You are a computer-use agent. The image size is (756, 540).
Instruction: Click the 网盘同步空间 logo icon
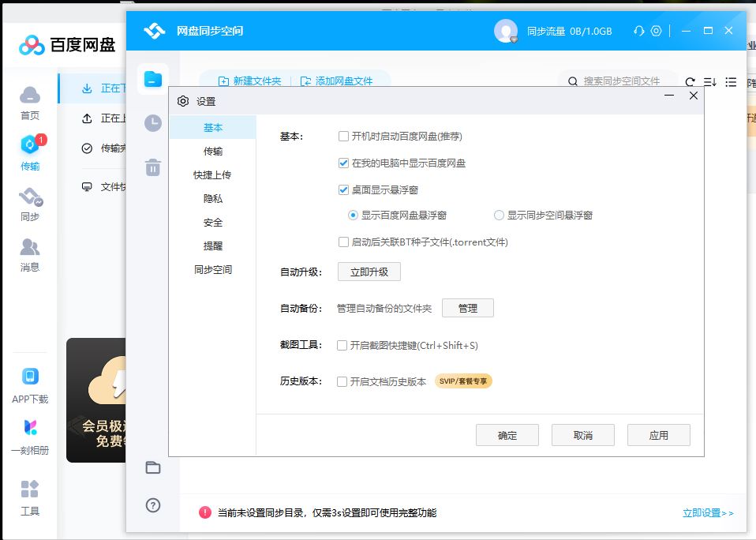155,31
